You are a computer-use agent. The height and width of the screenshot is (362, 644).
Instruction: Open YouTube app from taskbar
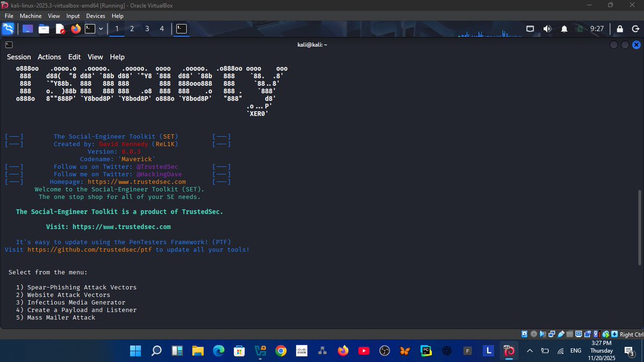pos(364,351)
